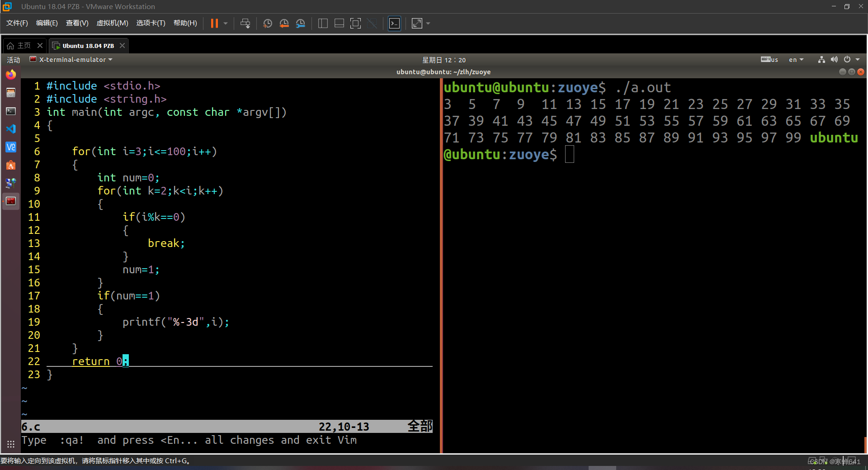Take a snapshot of the virtual machine
Screen dimensions: 868x470
pyautogui.click(x=268, y=24)
